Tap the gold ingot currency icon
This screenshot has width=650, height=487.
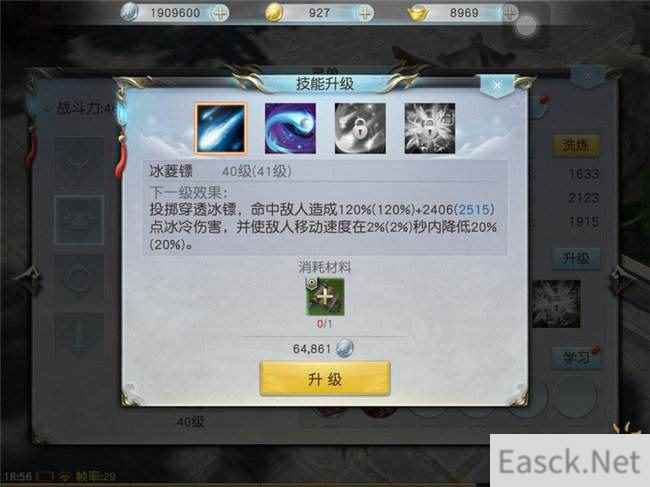[418, 13]
